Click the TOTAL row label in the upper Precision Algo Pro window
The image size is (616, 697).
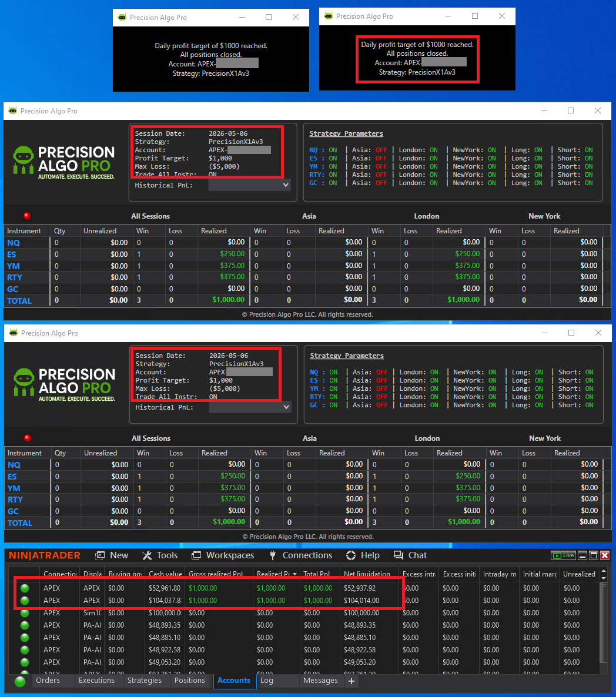[19, 301]
